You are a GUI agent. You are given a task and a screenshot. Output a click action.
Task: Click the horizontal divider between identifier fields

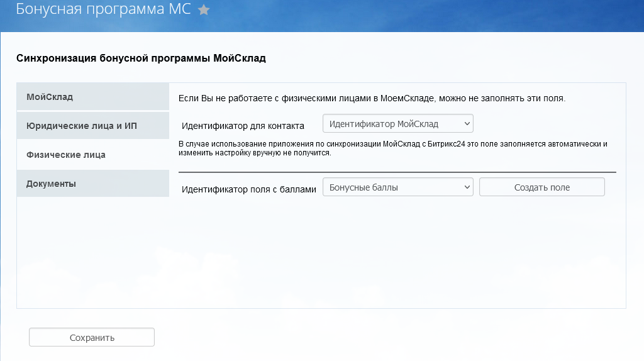coord(397,172)
